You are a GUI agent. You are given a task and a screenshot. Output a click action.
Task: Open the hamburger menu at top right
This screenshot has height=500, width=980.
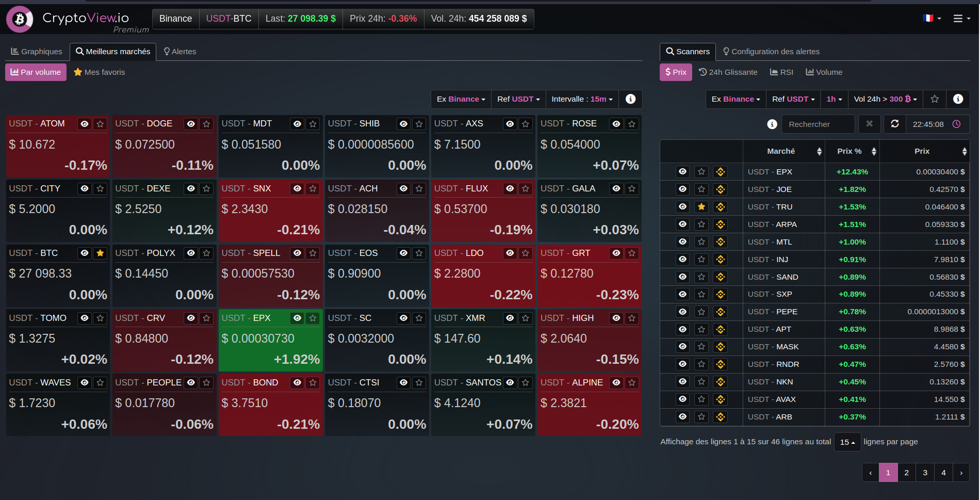click(961, 19)
